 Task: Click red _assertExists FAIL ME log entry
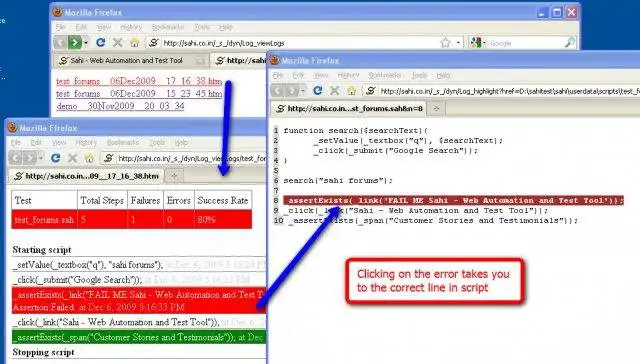139,300
